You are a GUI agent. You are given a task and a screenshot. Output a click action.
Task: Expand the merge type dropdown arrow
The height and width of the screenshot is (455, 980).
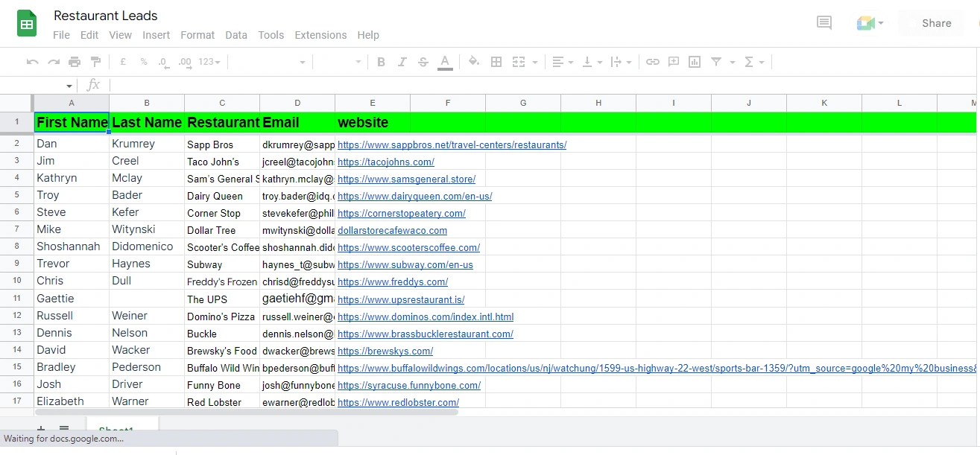[535, 62]
